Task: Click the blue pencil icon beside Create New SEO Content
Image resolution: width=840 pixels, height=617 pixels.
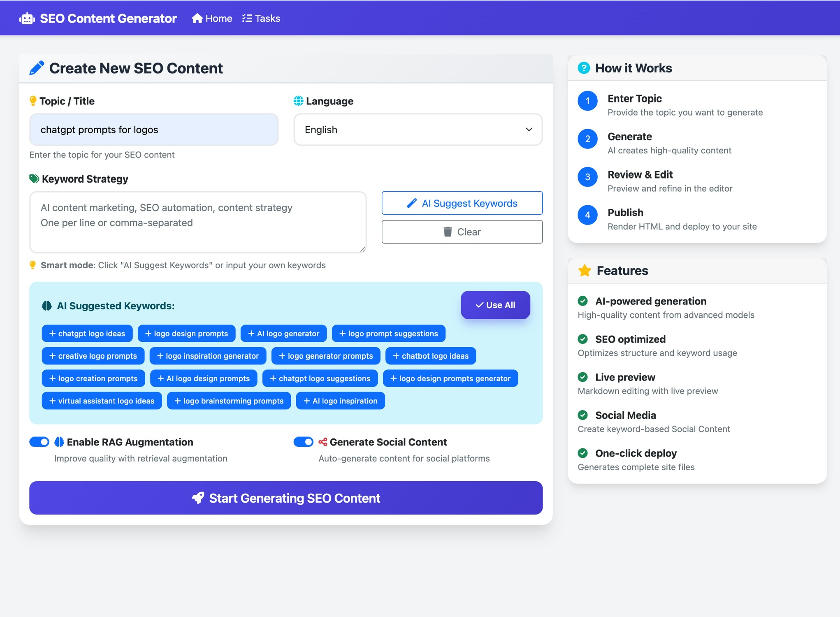Action: click(x=37, y=68)
